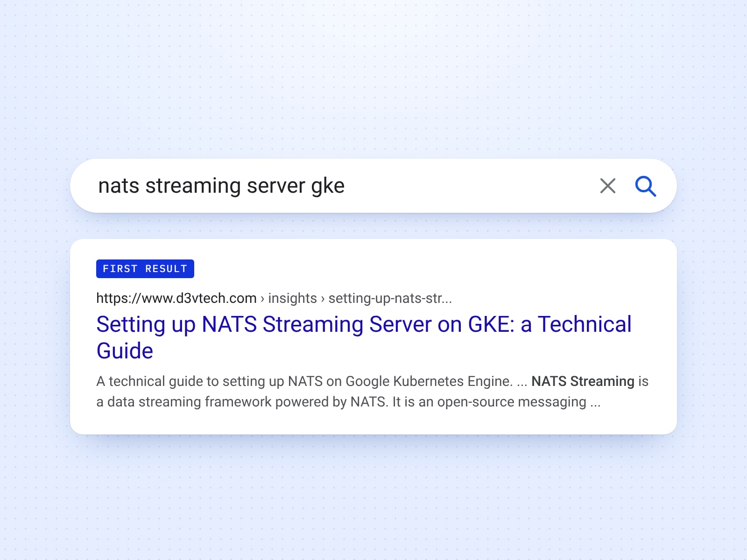Click the 'setting-up-nats-str...' breadcrumb segment

(390, 298)
